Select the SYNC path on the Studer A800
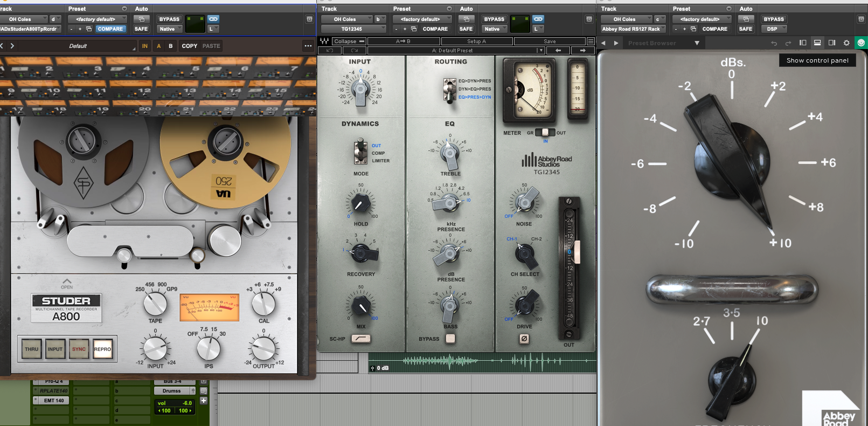The image size is (868, 426). tap(79, 349)
